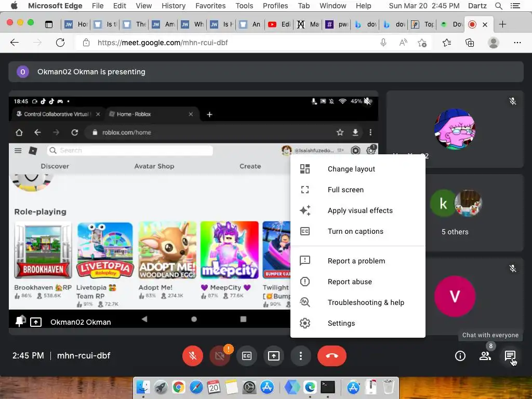Click the Roblox hamburger menu icon
This screenshot has height=399, width=532.
tap(18, 150)
